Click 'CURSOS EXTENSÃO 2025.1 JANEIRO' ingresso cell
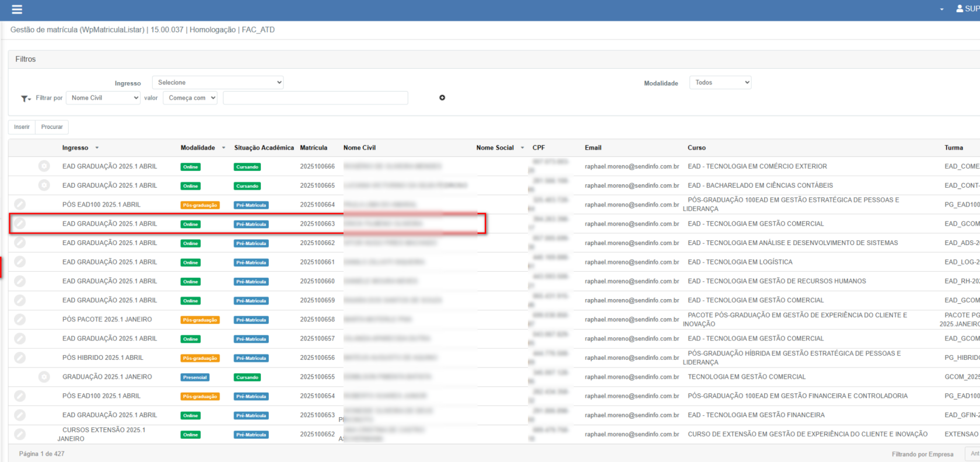Image resolution: width=980 pixels, height=462 pixels. (x=101, y=434)
